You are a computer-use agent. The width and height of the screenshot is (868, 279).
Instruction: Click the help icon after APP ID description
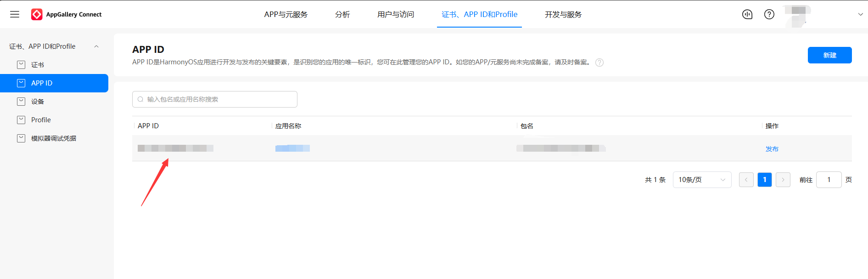coord(599,63)
